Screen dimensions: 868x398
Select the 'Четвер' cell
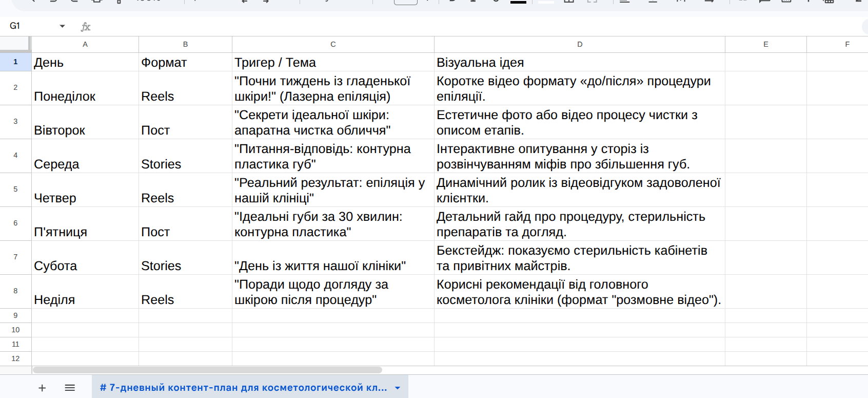coord(85,190)
